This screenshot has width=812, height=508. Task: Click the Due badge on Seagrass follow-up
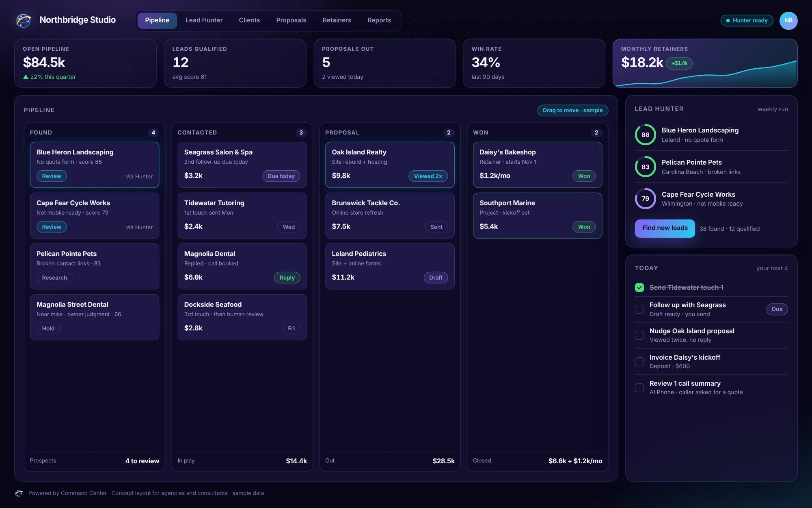[x=777, y=309]
